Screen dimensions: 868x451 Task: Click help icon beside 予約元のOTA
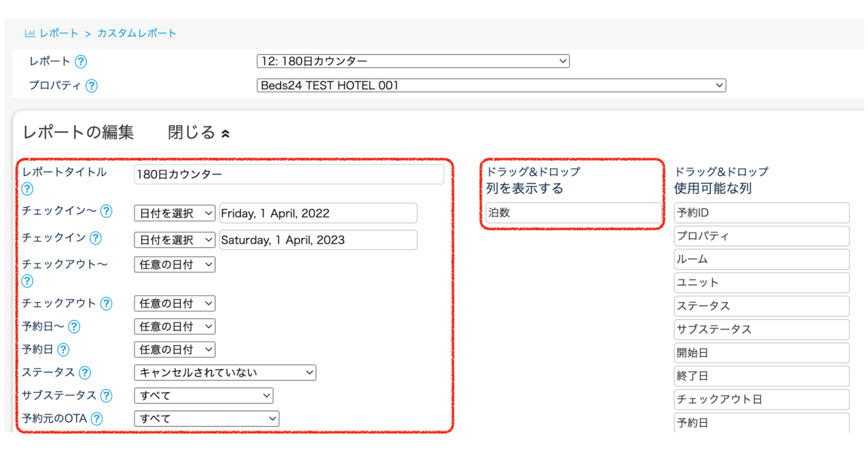coord(97,419)
